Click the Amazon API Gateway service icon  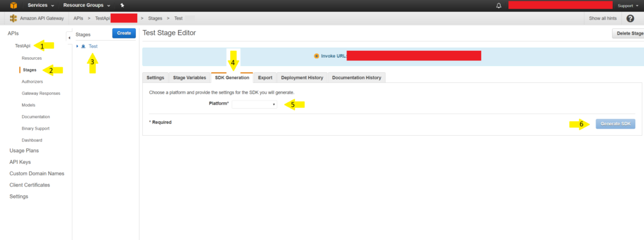[x=14, y=18]
